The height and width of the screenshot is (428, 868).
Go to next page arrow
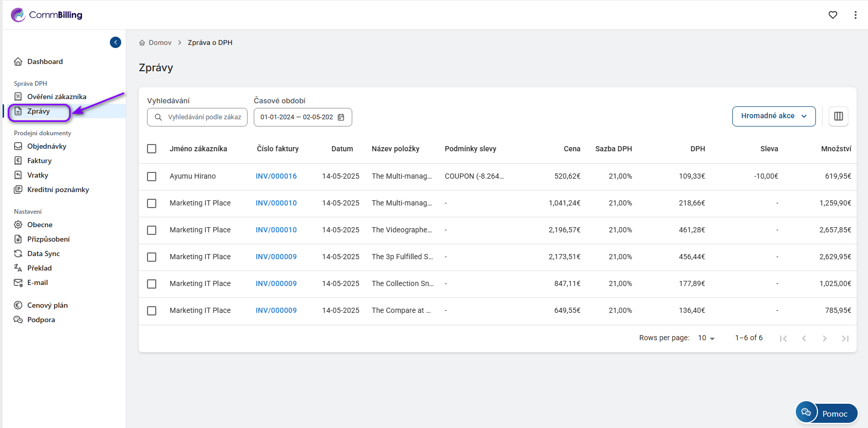click(x=824, y=338)
